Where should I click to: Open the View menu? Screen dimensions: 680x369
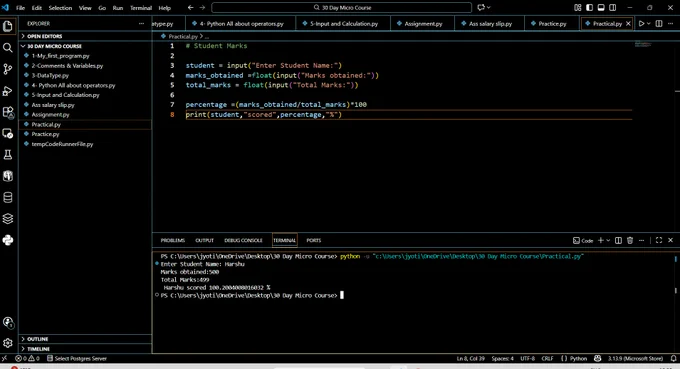pos(85,8)
